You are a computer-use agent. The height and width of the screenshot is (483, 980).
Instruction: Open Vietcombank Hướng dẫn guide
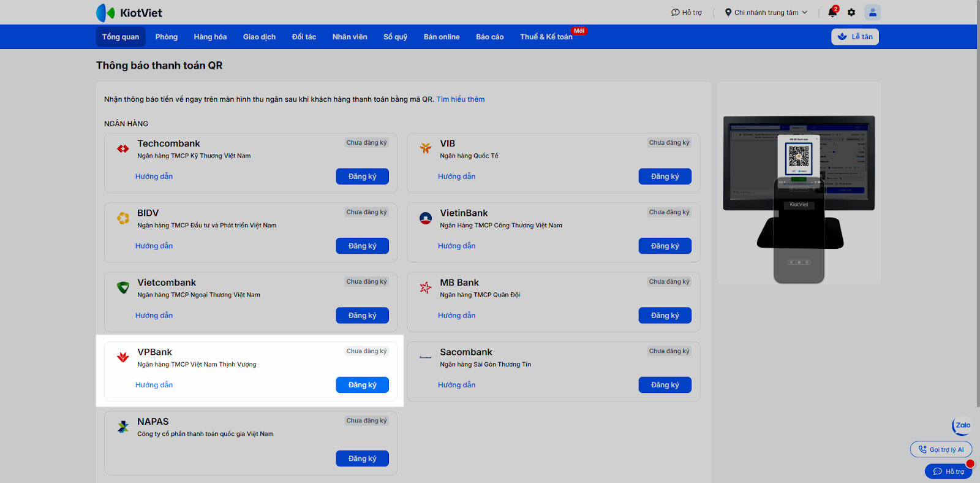pos(154,316)
